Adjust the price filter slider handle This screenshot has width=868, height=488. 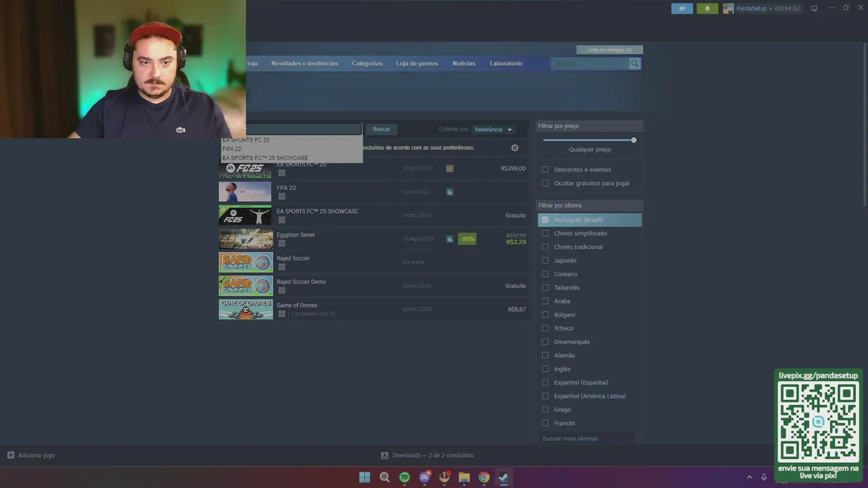tap(633, 140)
